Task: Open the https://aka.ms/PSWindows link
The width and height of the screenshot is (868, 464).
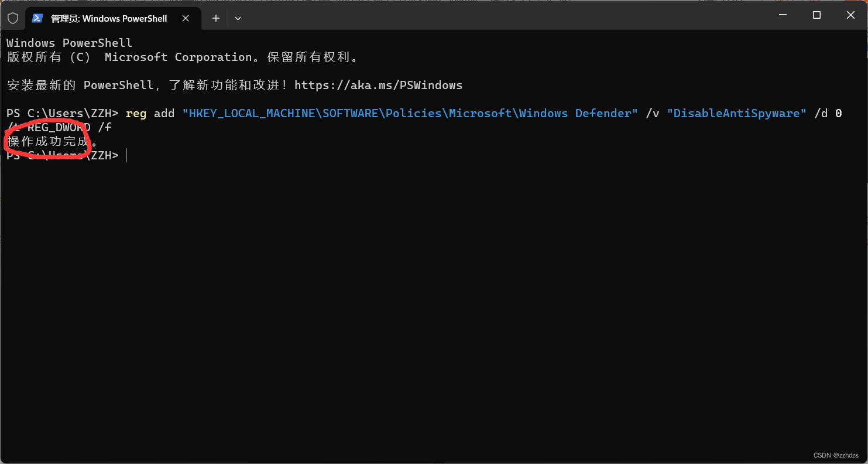Action: coord(378,85)
